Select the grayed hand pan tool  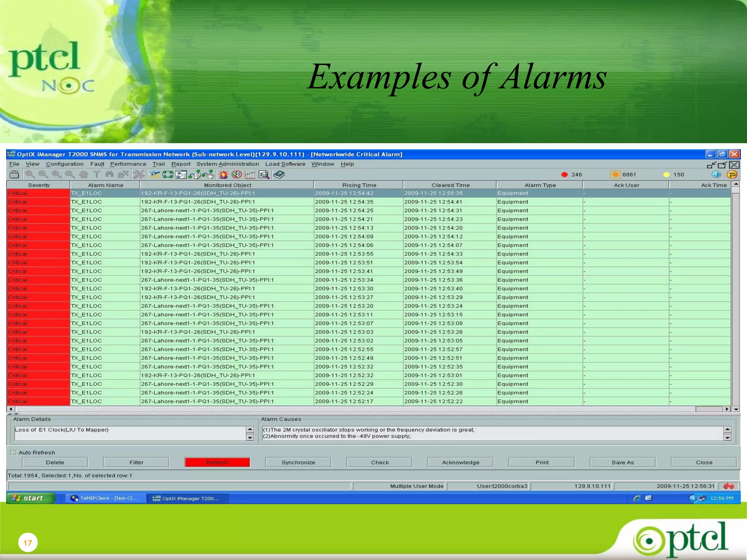tap(83, 175)
